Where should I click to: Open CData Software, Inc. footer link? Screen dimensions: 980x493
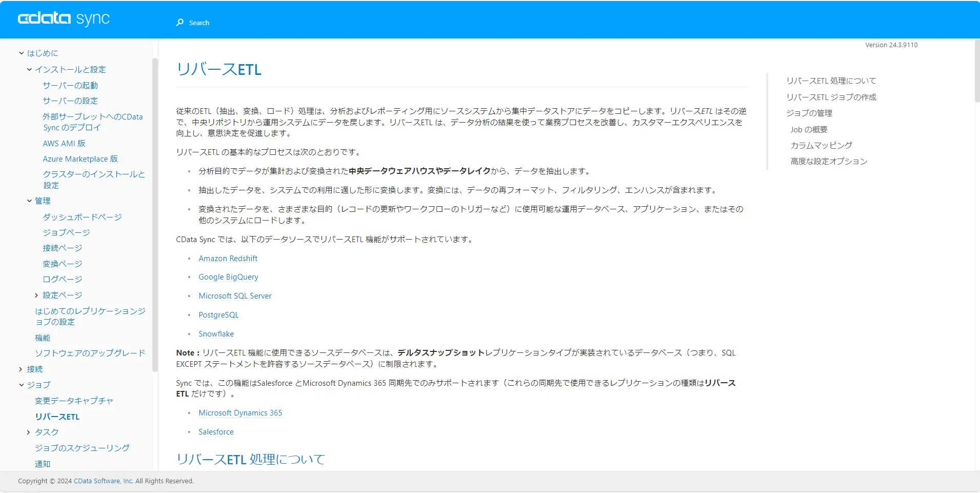[104, 481]
